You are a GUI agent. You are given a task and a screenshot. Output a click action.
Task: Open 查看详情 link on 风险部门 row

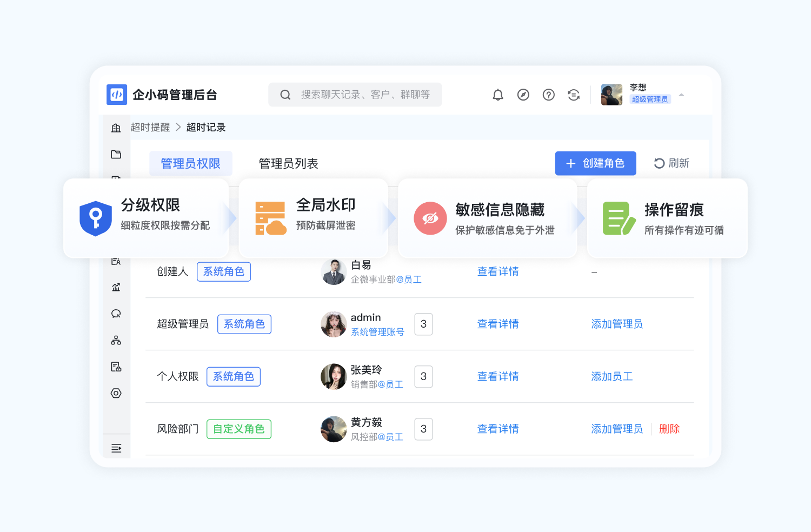497,429
